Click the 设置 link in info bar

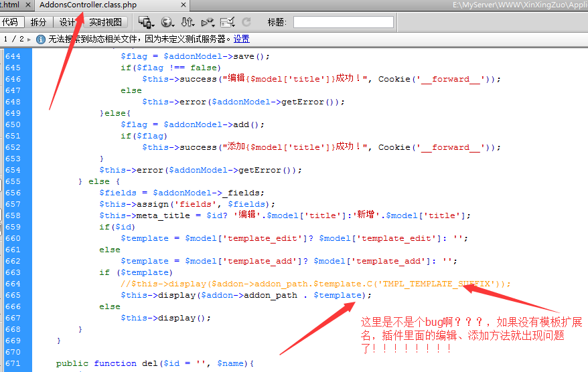[x=241, y=39]
